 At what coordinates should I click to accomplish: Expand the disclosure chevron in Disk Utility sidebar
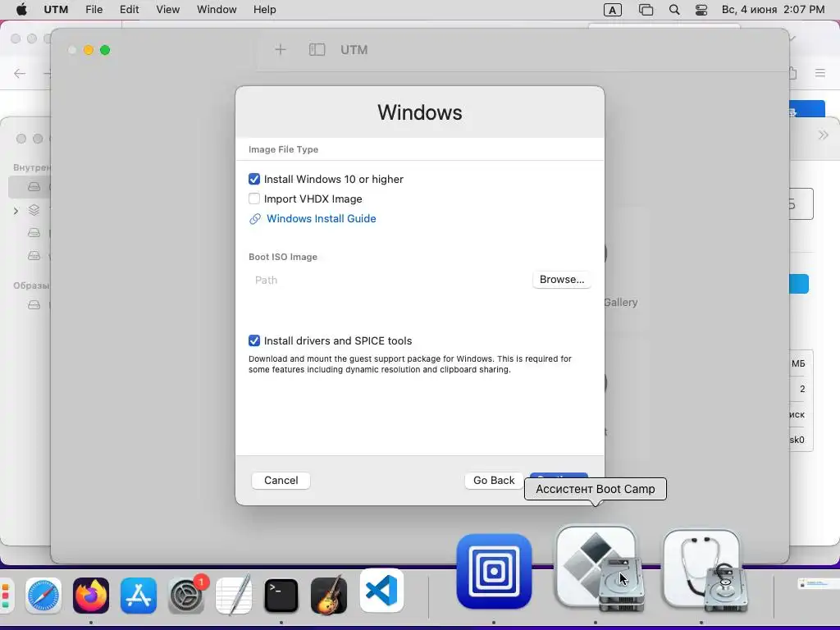16,211
